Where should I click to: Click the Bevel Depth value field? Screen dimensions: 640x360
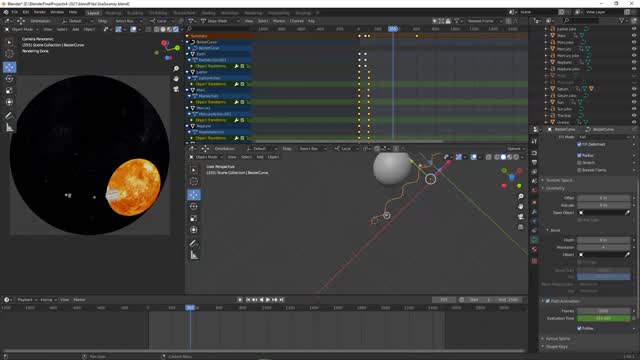[603, 240]
